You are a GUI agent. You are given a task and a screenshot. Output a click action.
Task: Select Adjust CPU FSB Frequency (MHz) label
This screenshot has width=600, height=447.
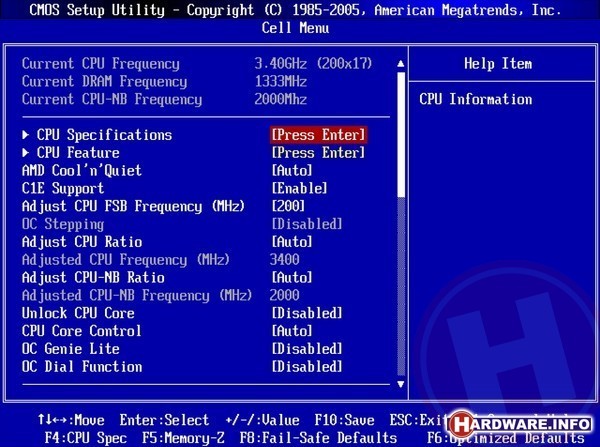(x=133, y=206)
